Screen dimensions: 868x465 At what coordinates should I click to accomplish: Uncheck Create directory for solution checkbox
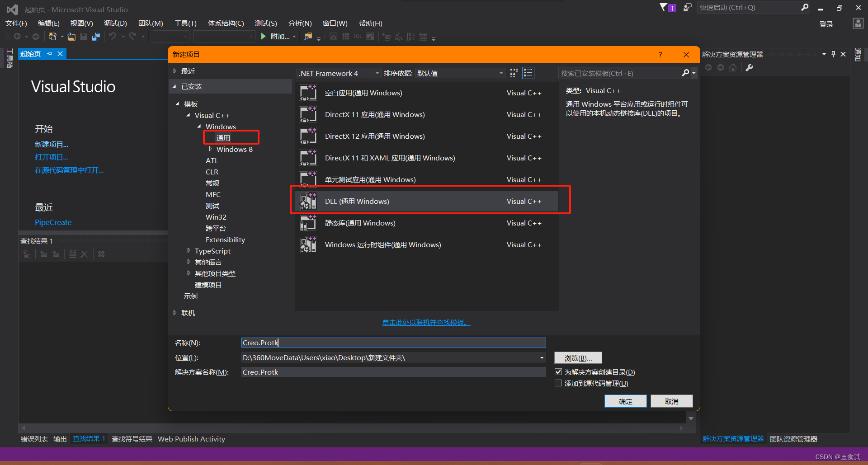point(558,372)
